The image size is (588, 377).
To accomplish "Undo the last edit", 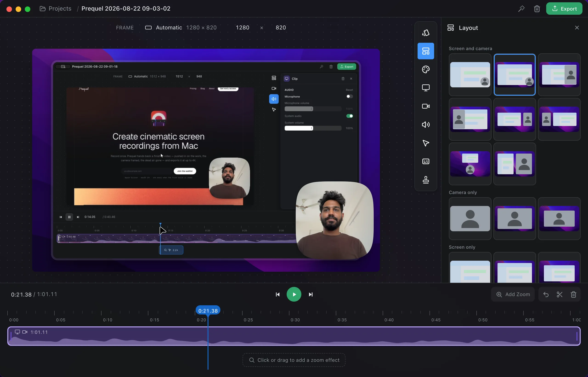I will (x=546, y=294).
